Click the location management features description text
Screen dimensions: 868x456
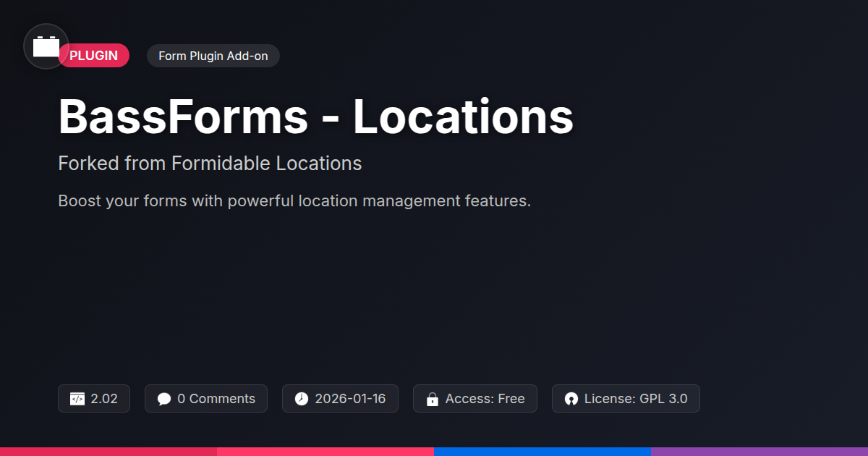coord(294,200)
